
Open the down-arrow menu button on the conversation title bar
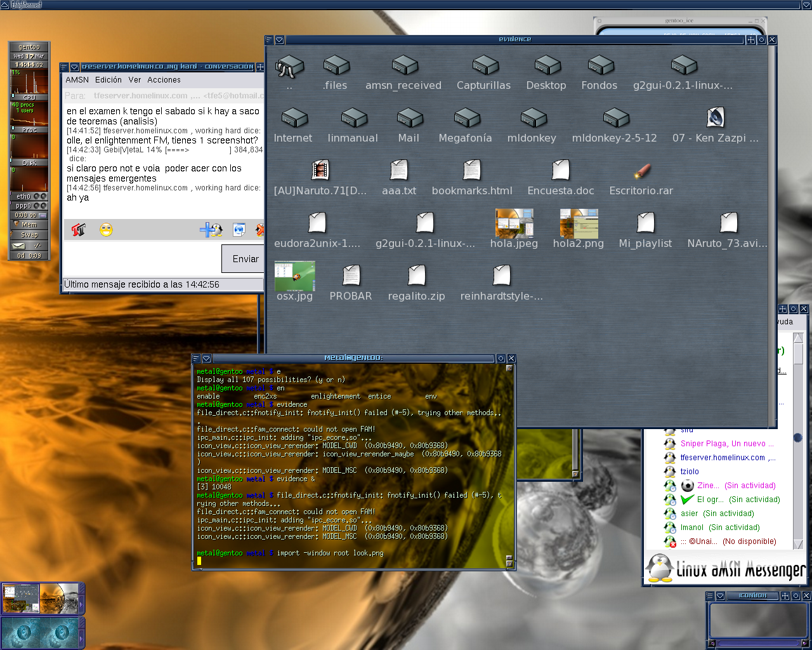tap(74, 67)
